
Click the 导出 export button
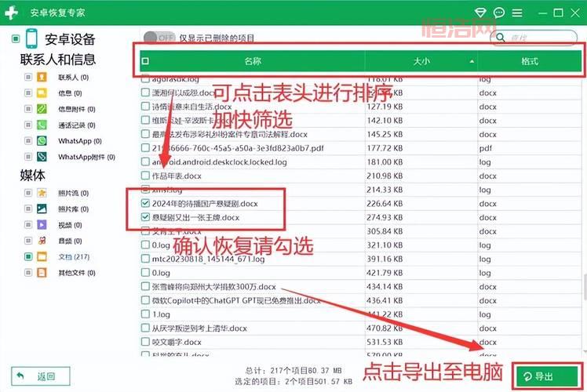click(546, 376)
